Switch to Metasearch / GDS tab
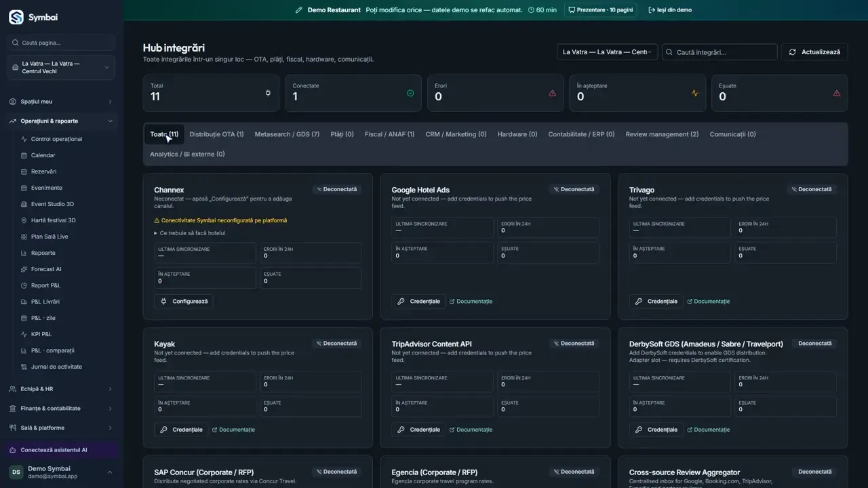 coord(287,134)
